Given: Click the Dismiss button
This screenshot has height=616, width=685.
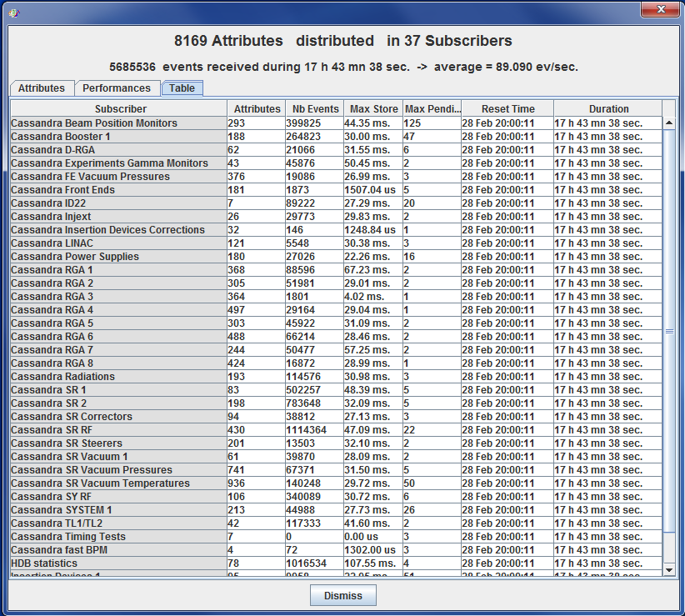Looking at the screenshot, I should (x=342, y=595).
